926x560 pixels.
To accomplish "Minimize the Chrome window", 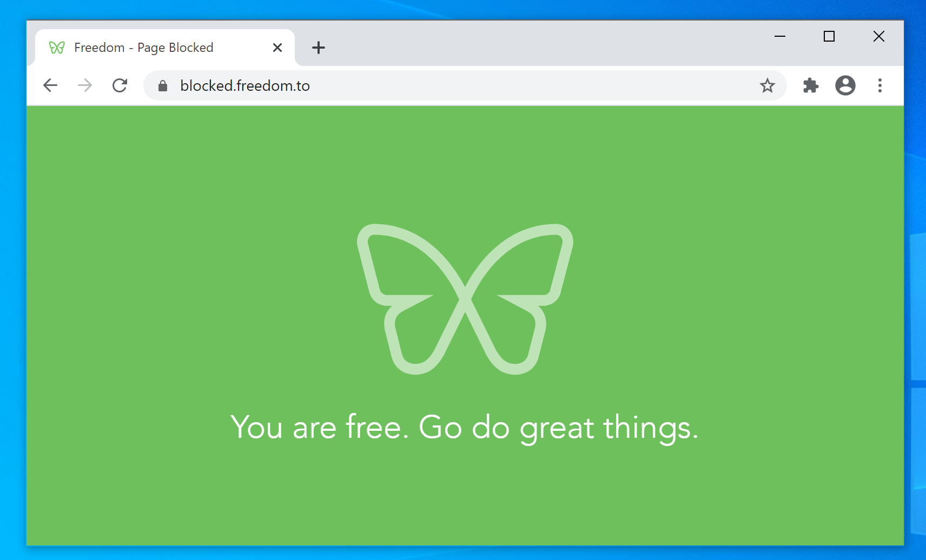I will (780, 36).
